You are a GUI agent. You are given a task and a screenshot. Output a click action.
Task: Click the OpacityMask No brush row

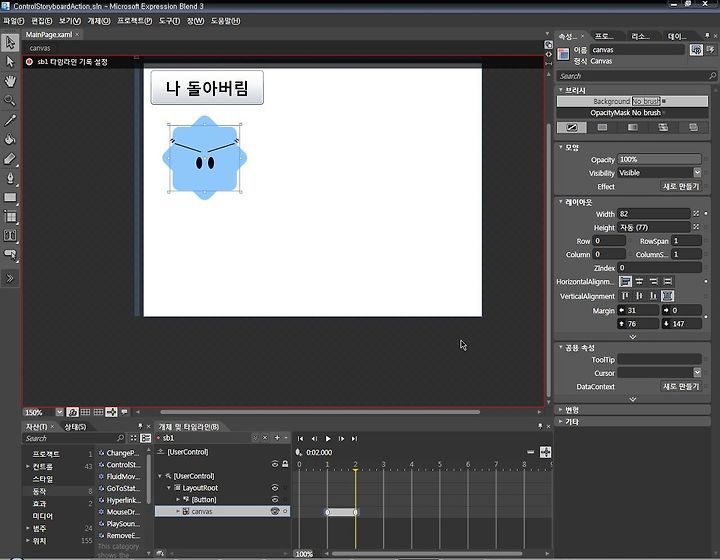[632, 113]
